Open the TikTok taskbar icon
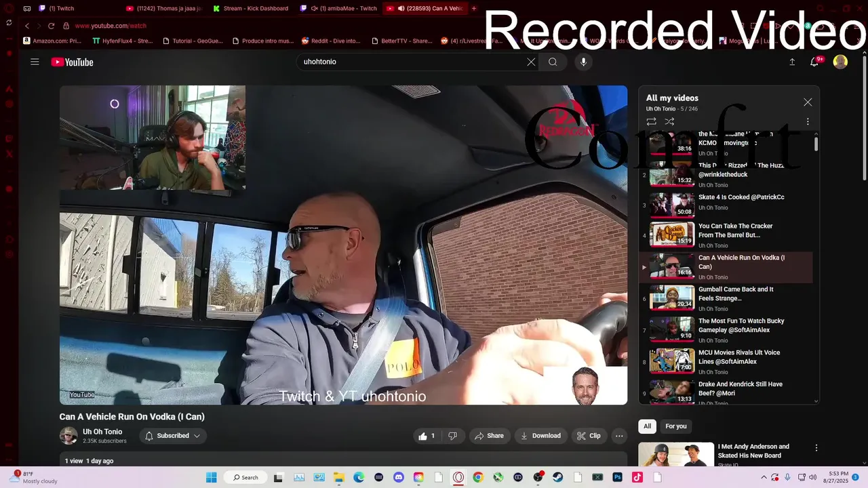 point(637,477)
